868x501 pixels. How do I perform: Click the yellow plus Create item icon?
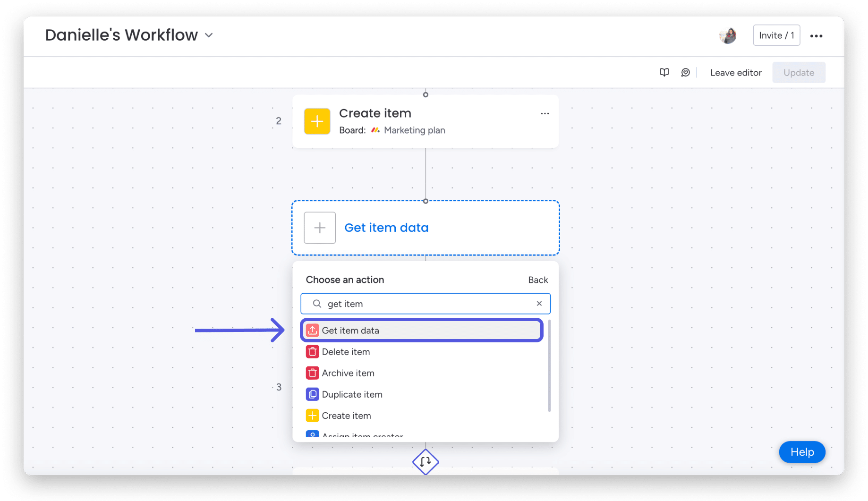[317, 121]
